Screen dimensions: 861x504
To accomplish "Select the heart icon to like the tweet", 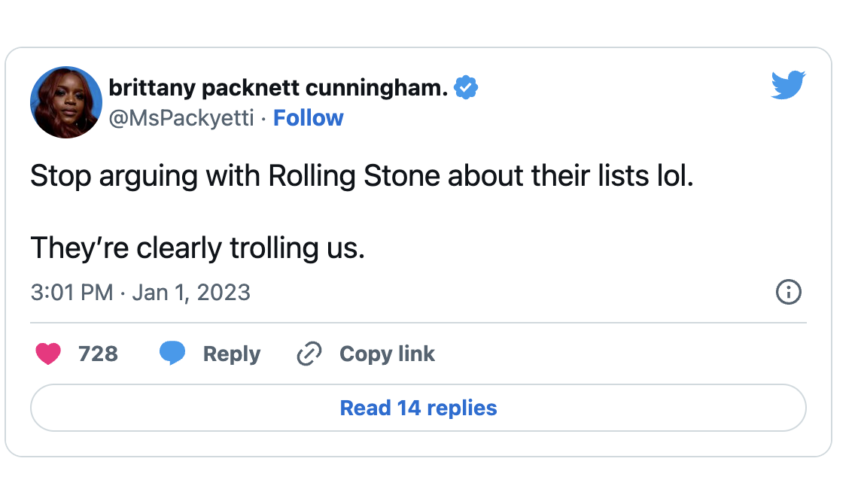I will (x=48, y=354).
